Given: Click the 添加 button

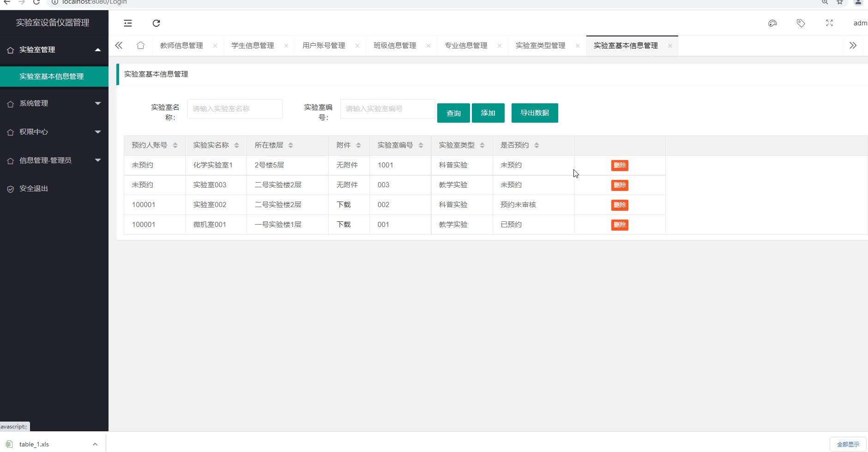Looking at the screenshot, I should coord(488,113).
